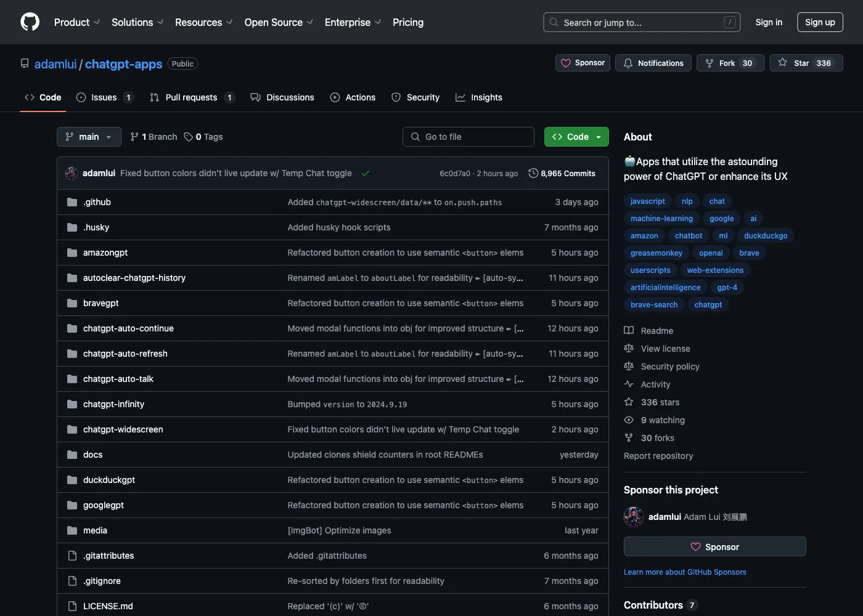Open the .gitignore file
Viewport: 863px width, 616px height.
[x=102, y=581]
